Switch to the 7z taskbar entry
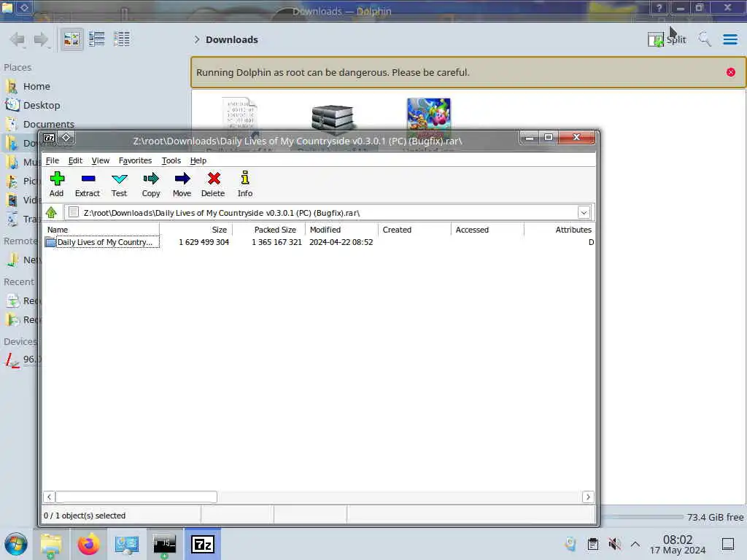 pos(203,544)
